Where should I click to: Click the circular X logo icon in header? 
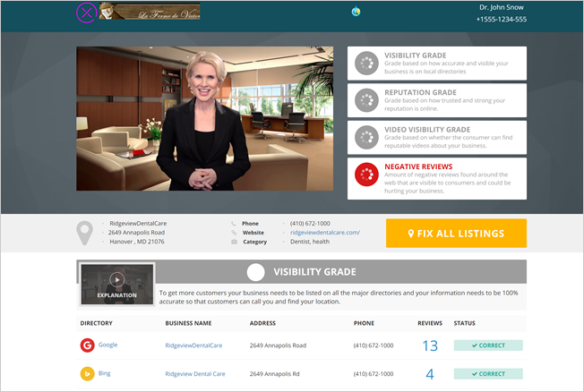pyautogui.click(x=86, y=13)
